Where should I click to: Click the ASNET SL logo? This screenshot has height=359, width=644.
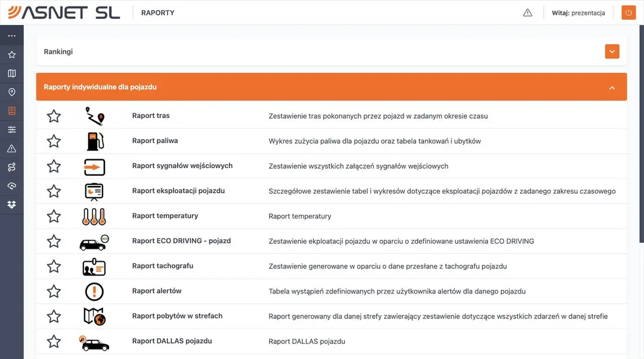(64, 13)
